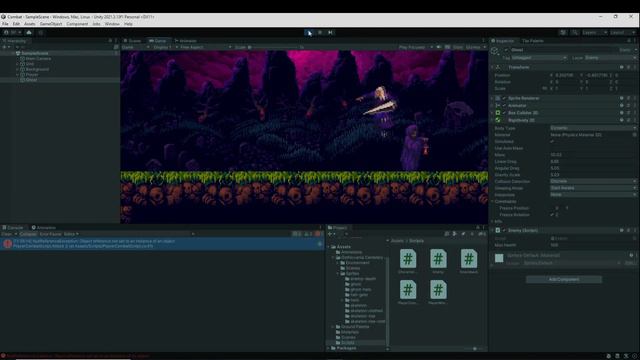Open the Tile Palette tab
Screen dimensions: 640x360
533,41
